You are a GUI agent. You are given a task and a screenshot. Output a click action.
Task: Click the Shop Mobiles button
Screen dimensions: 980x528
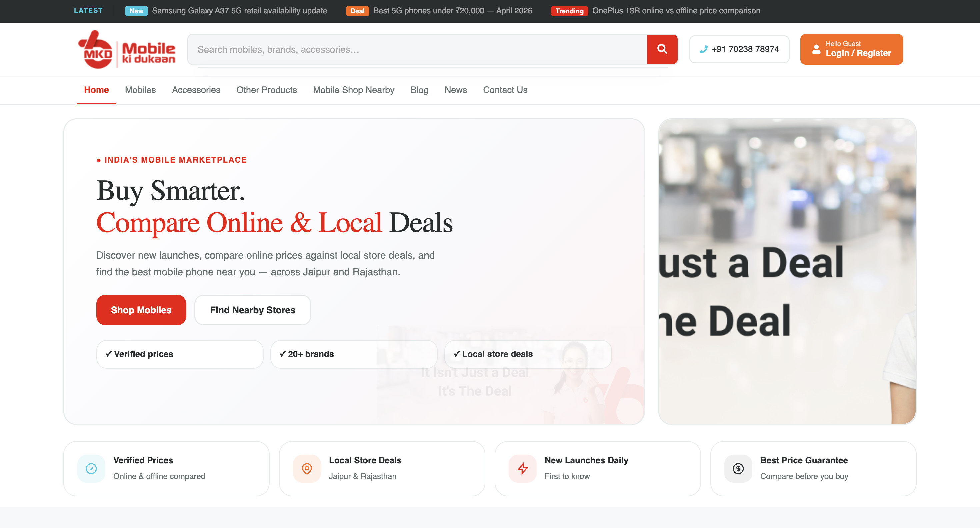141,310
